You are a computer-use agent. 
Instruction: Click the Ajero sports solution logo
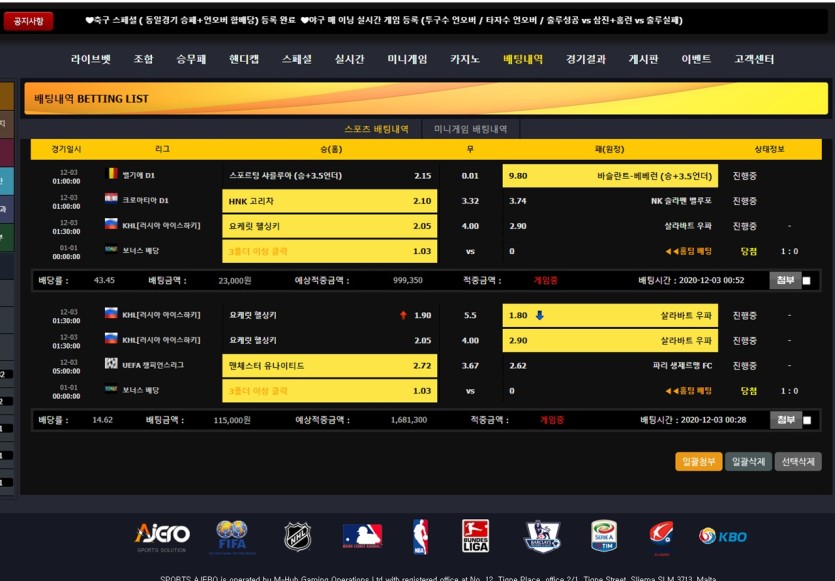[162, 537]
